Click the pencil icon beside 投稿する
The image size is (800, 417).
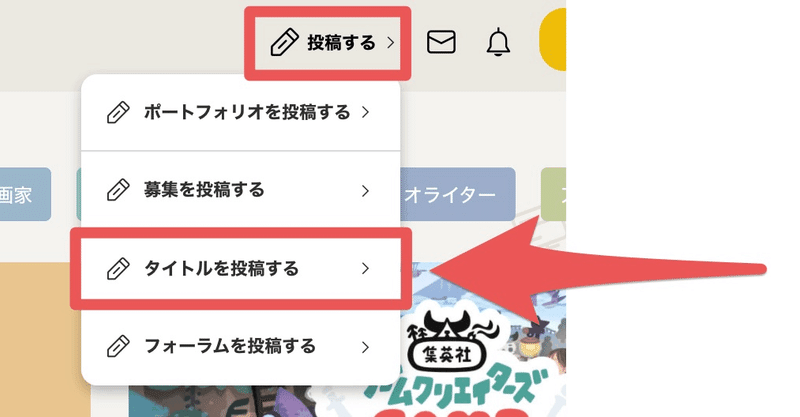click(x=284, y=42)
